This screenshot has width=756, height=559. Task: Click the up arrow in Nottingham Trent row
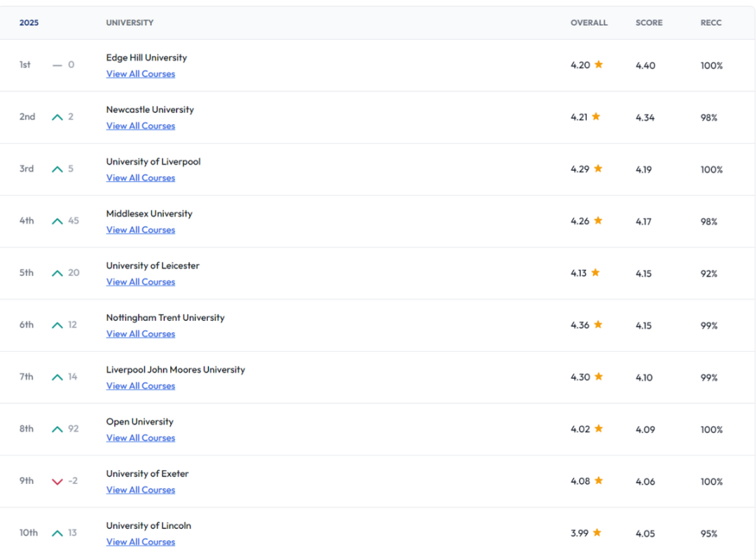pos(57,326)
